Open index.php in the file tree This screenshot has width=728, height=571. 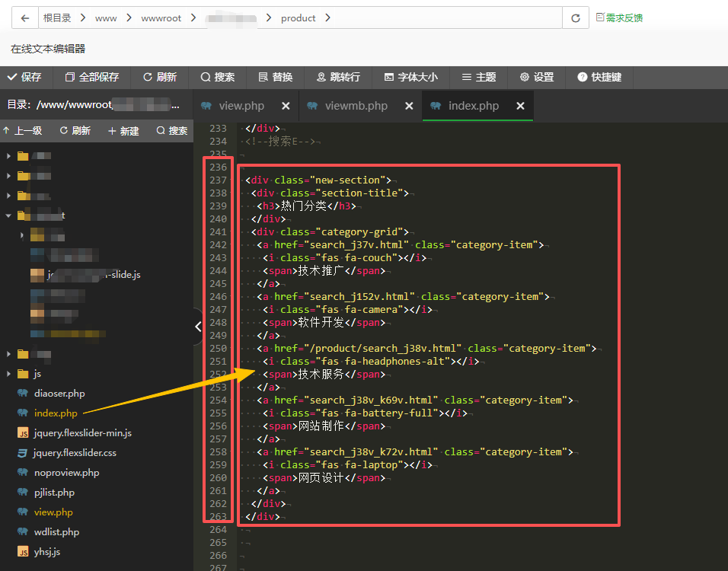coord(56,413)
